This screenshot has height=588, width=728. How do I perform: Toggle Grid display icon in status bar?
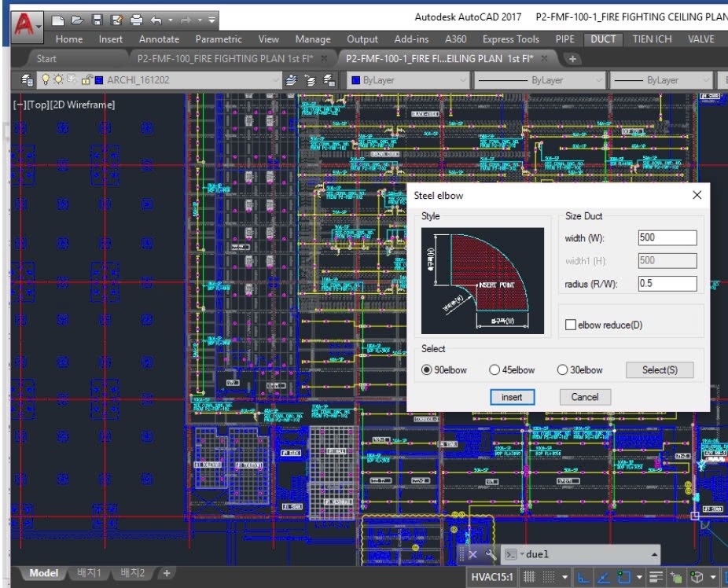(529, 576)
